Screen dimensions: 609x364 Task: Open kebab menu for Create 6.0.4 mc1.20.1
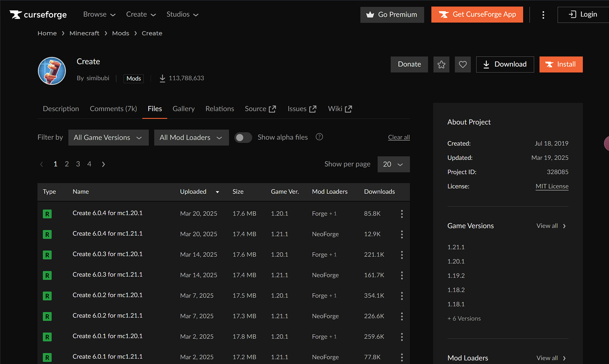tap(402, 214)
